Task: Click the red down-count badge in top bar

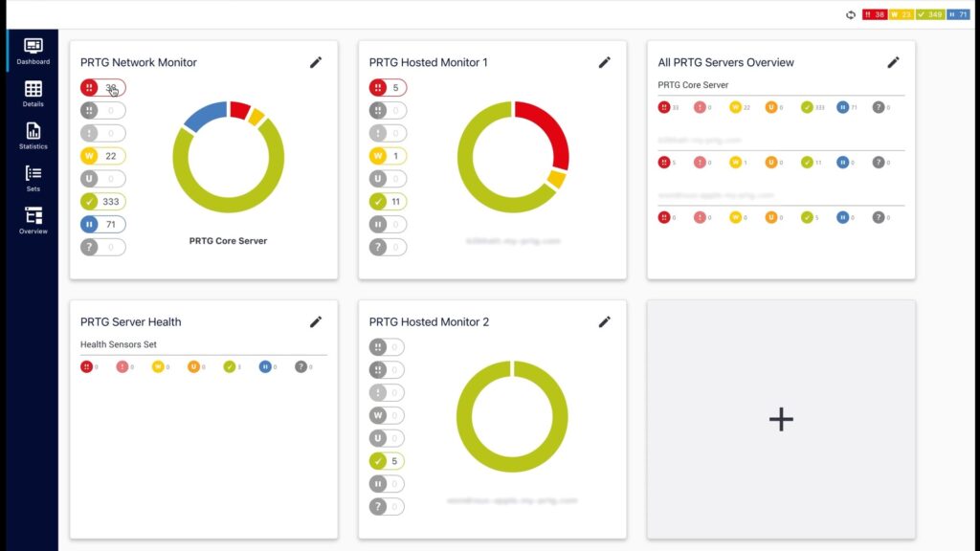Action: point(874,14)
